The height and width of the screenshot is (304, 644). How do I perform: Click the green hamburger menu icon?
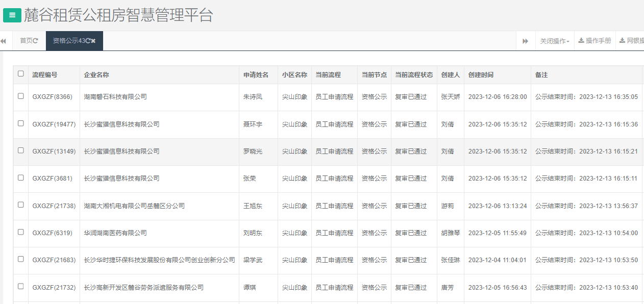(11, 15)
